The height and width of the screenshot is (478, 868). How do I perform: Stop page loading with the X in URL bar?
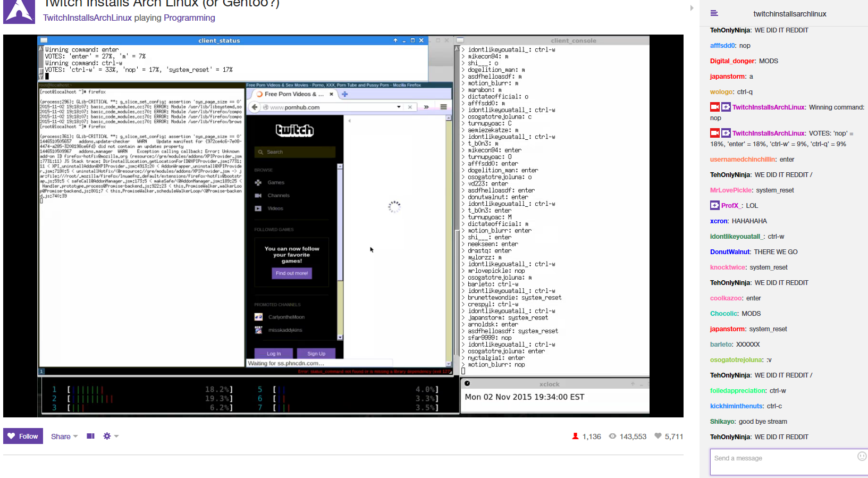point(410,107)
